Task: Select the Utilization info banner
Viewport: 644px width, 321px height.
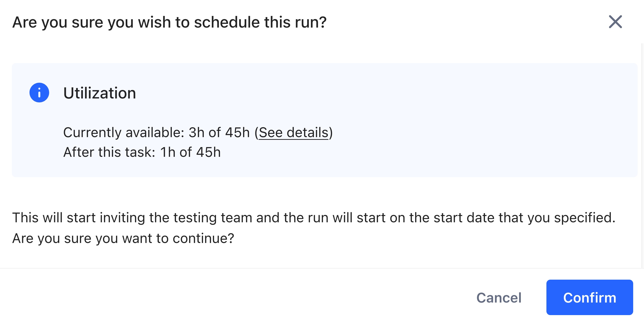Action: [322, 120]
